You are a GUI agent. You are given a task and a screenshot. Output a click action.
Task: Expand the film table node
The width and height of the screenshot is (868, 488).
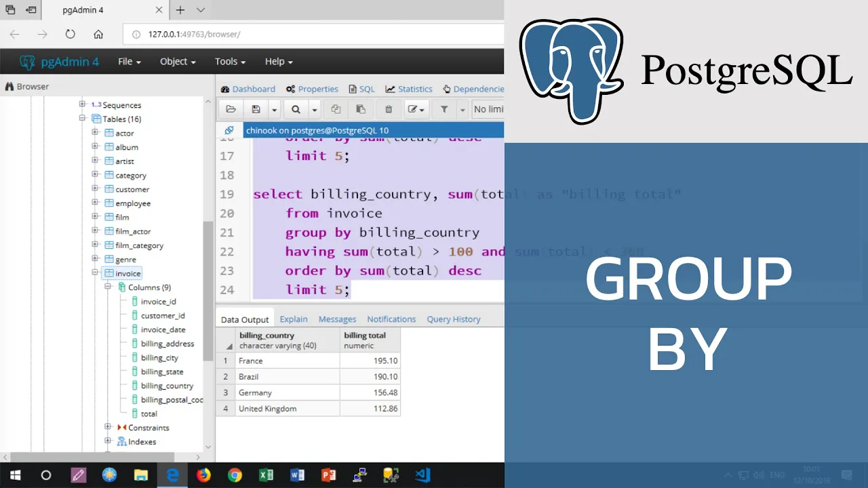(x=96, y=217)
